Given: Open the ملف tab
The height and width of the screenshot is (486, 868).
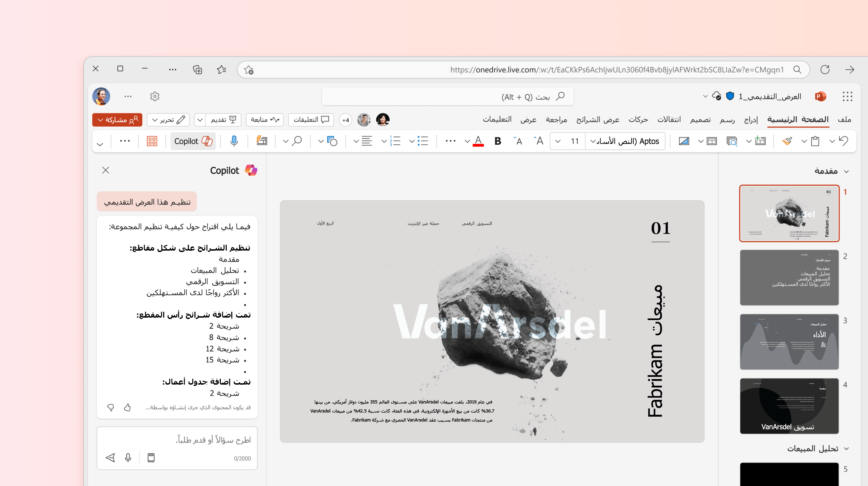Looking at the screenshot, I should point(844,120).
